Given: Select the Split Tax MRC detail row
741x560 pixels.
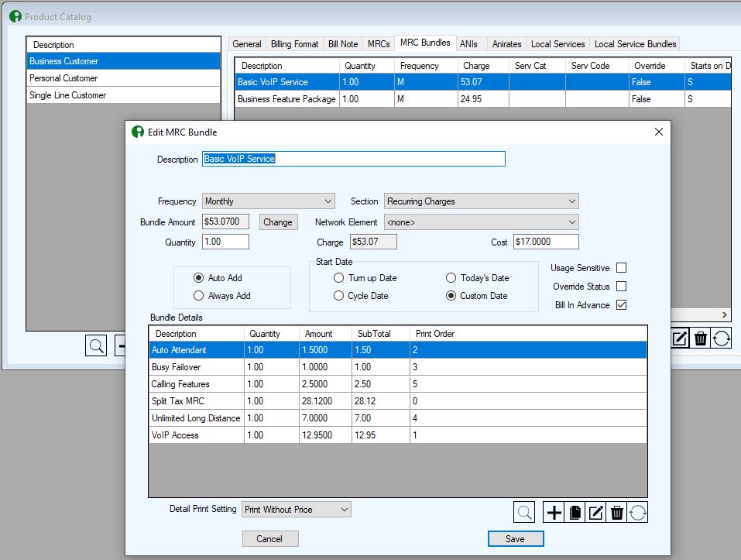Looking at the screenshot, I should [397, 401].
